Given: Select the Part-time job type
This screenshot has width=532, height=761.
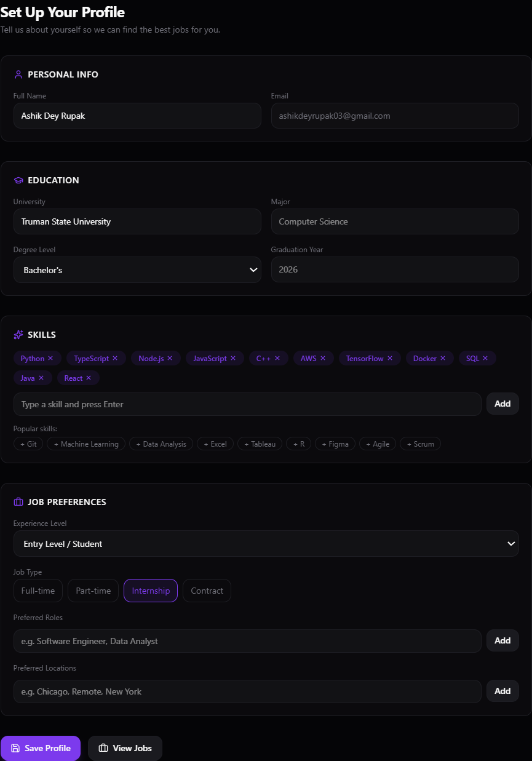Looking at the screenshot, I should coord(93,591).
